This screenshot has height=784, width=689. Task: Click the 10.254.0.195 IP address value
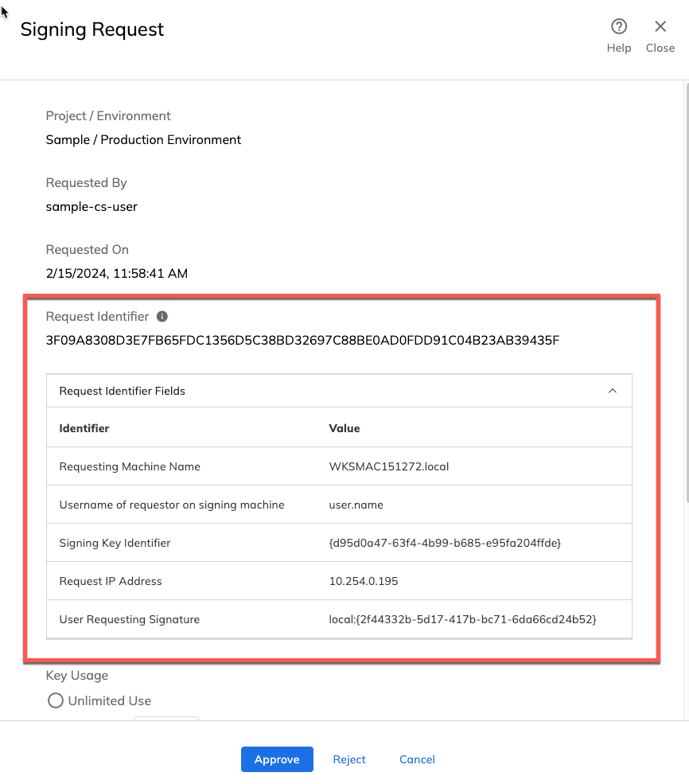(x=364, y=581)
